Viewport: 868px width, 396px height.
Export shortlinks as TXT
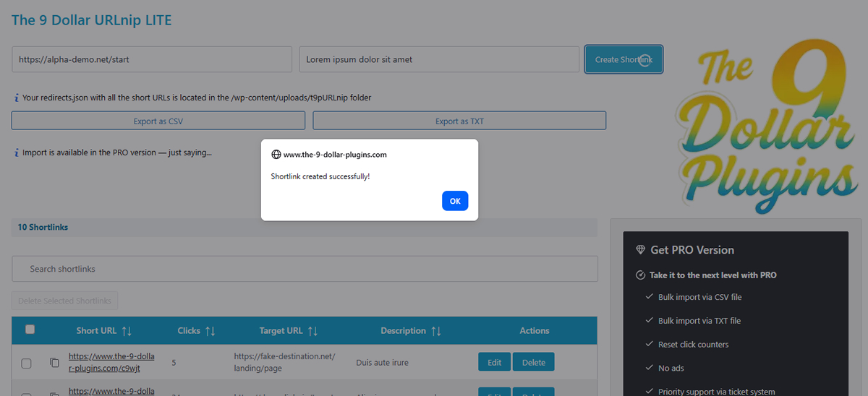click(x=459, y=121)
